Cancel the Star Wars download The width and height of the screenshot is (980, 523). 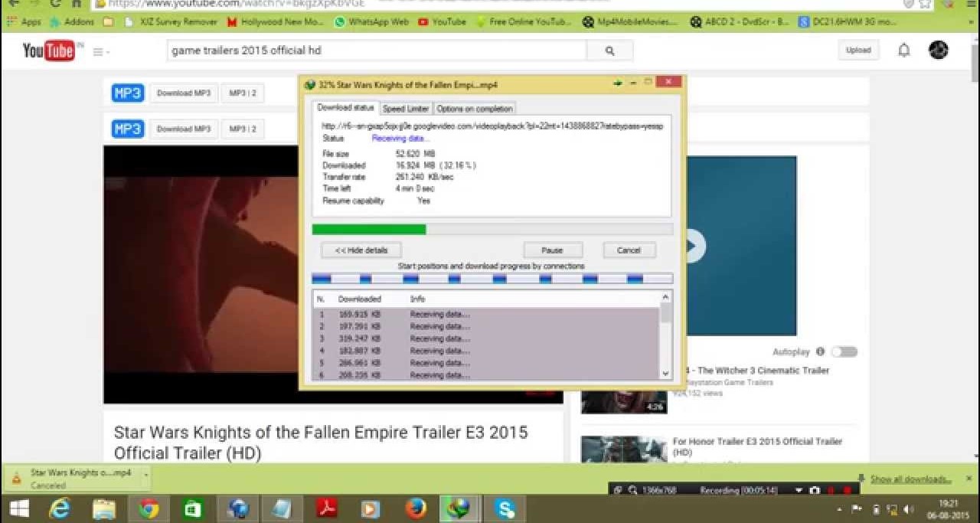[629, 250]
